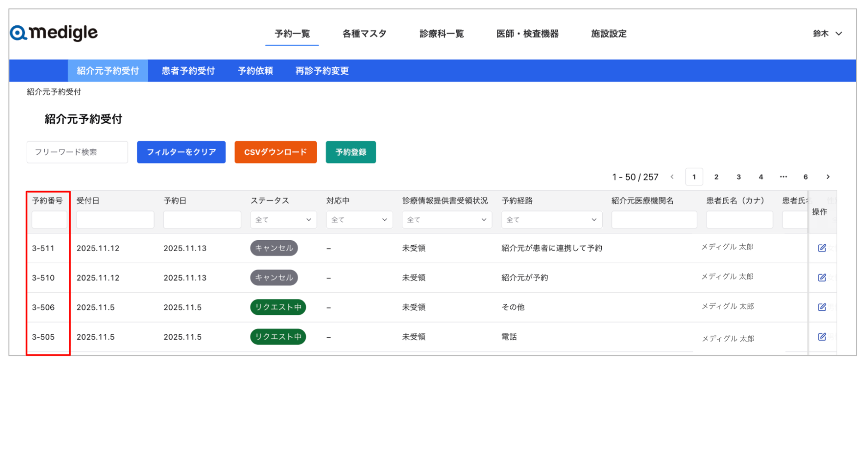Screen dimensions: 868x474
Task: Open the 予約経路 filter dropdown
Action: click(551, 220)
